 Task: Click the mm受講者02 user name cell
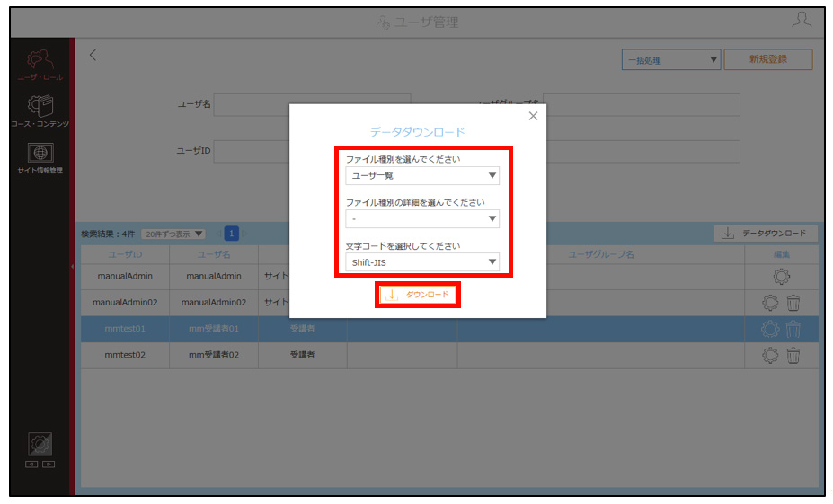[x=214, y=355]
